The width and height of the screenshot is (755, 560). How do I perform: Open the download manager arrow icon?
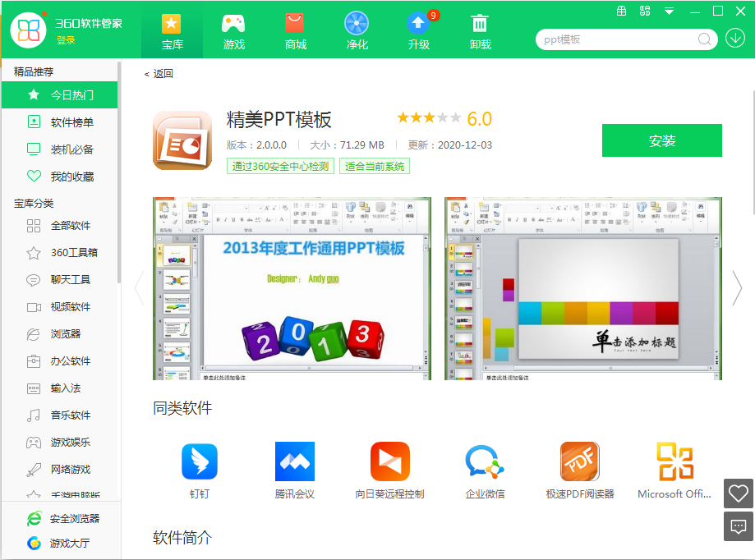[735, 39]
